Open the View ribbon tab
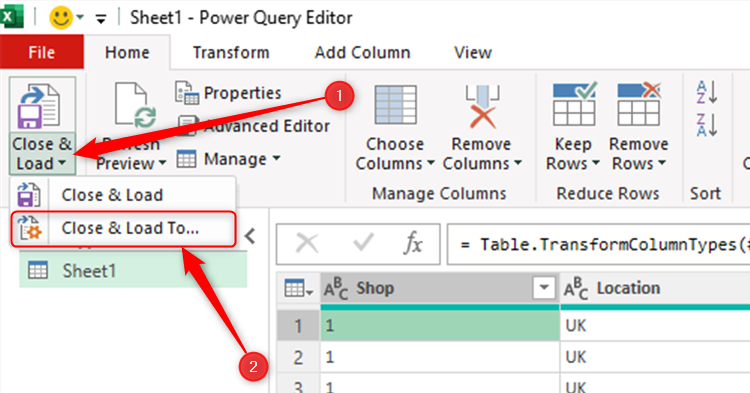 click(x=473, y=52)
